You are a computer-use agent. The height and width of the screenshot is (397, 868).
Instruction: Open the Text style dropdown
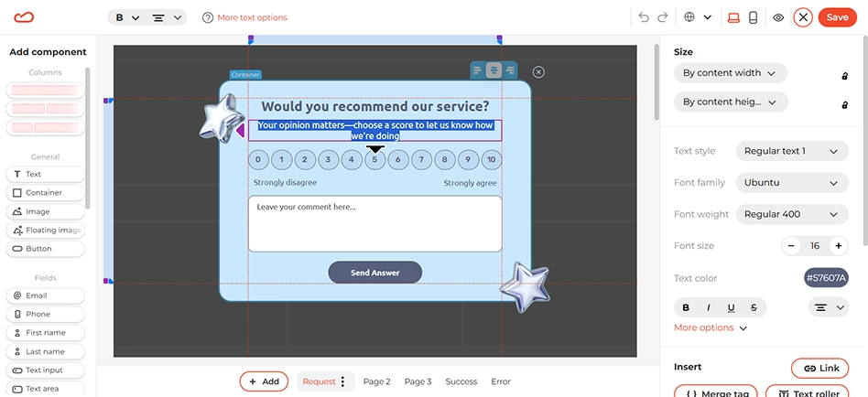(792, 151)
